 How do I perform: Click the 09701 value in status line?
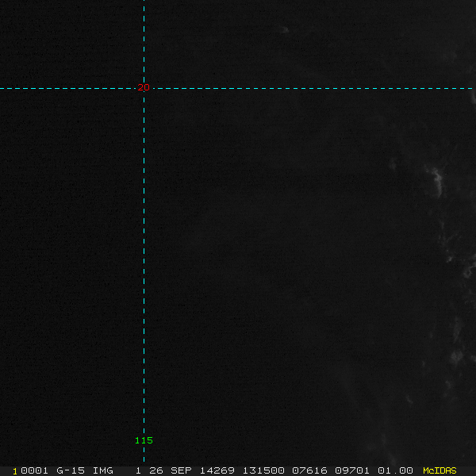352,470
